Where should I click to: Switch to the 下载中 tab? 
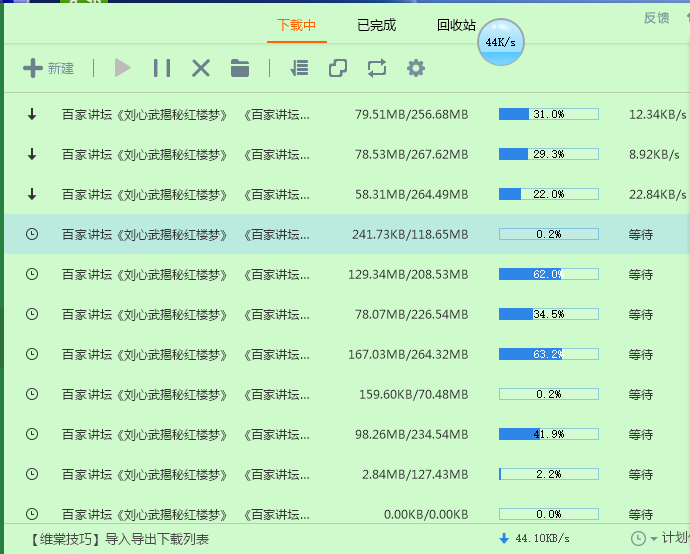pyautogui.click(x=296, y=25)
